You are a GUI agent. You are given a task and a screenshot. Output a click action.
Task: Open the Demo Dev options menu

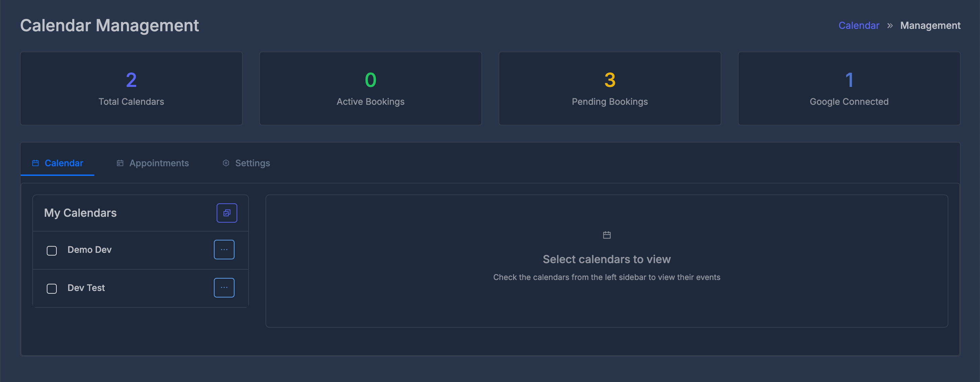click(x=224, y=250)
